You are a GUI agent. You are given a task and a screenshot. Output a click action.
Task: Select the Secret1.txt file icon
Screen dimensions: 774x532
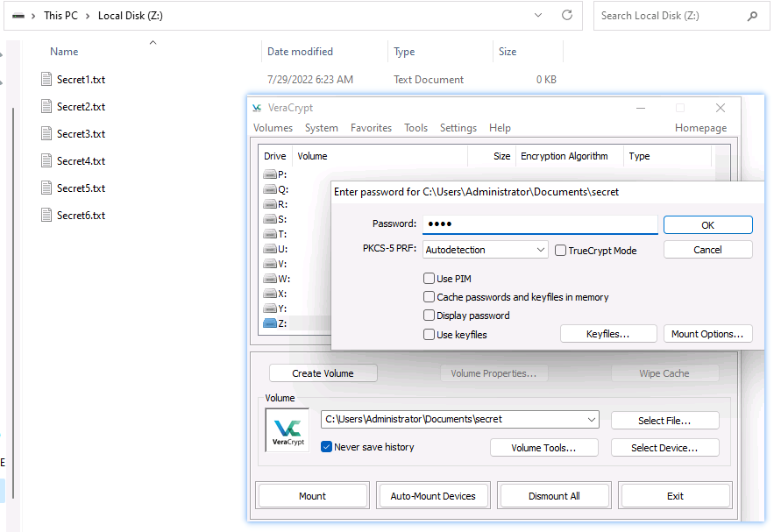click(x=47, y=80)
